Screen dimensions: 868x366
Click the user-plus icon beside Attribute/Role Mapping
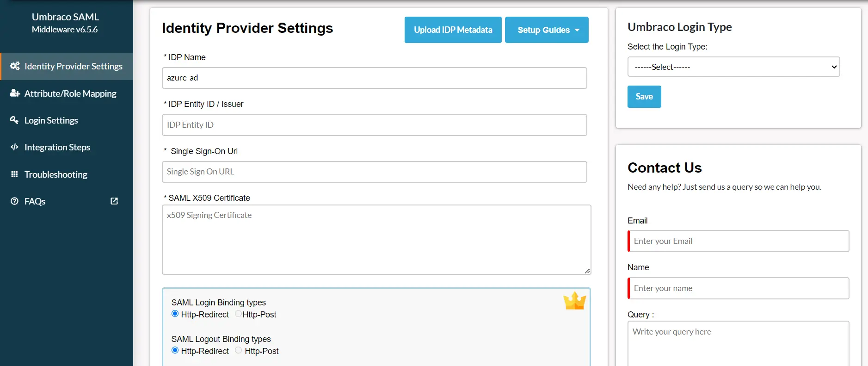(15, 93)
